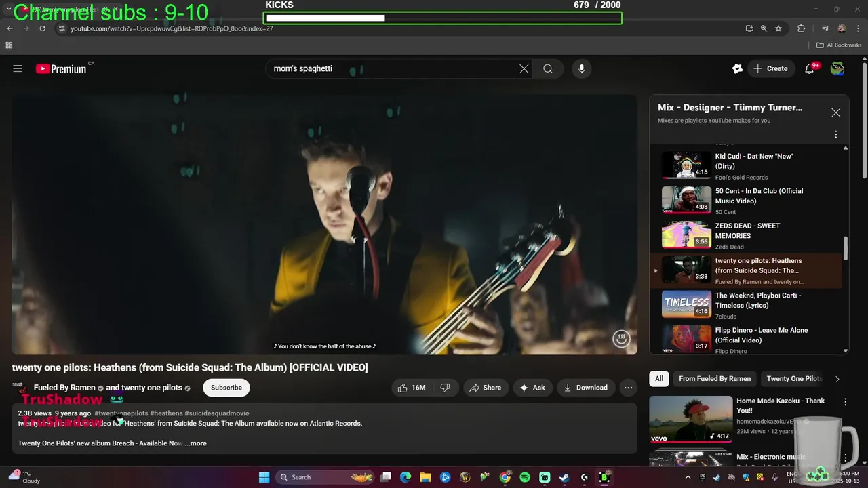Screen dimensions: 868x488
Task: Click the Chrome address bar URL
Action: click(x=172, y=28)
